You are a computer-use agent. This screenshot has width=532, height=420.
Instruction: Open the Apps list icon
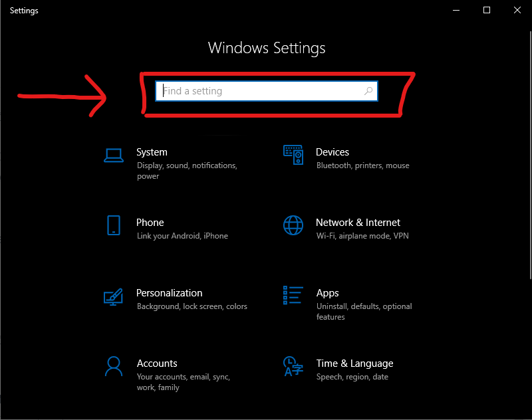point(293,295)
